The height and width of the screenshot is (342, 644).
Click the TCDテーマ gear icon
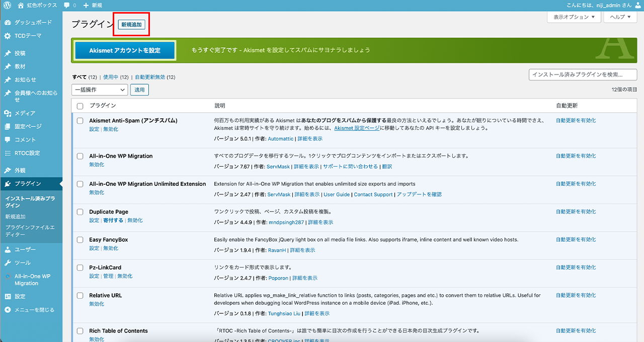coord(8,36)
